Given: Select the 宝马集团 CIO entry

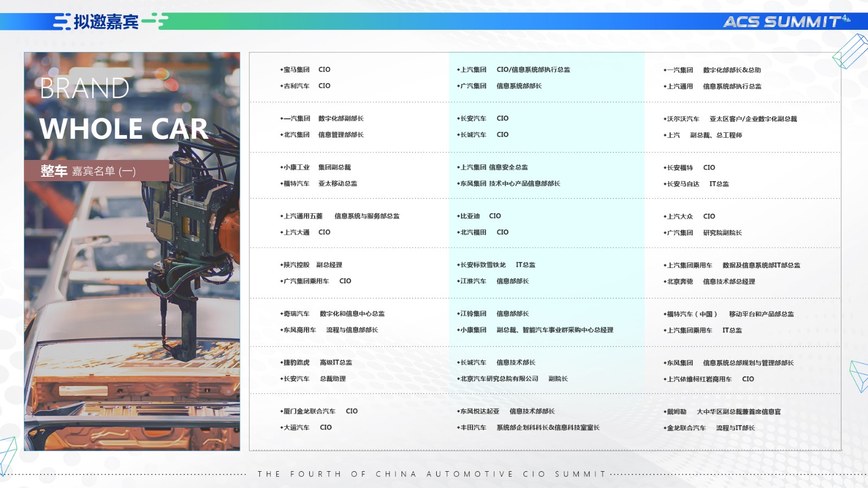Looking at the screenshot, I should click(305, 69).
